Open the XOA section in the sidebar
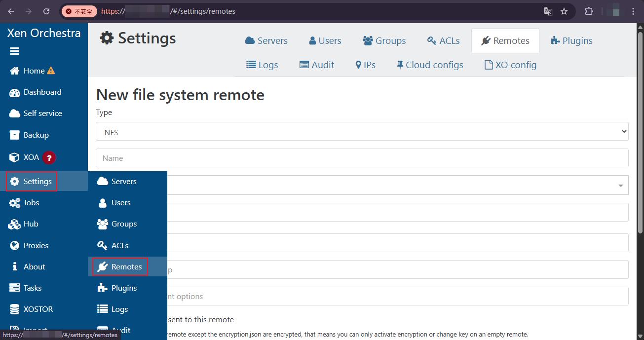 coord(25,157)
